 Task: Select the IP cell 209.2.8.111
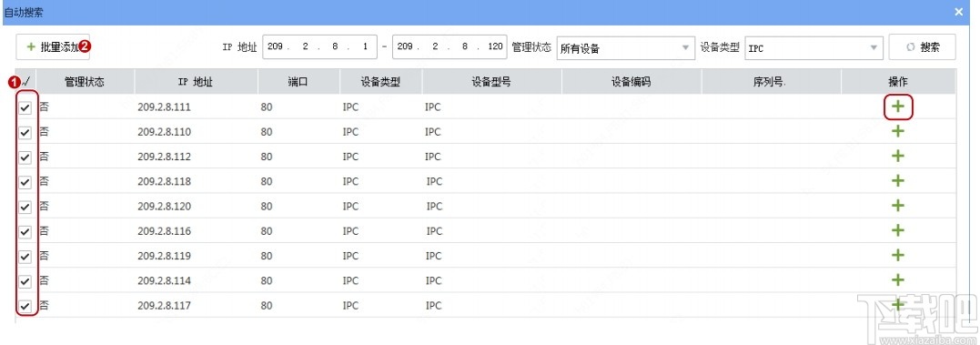(164, 107)
